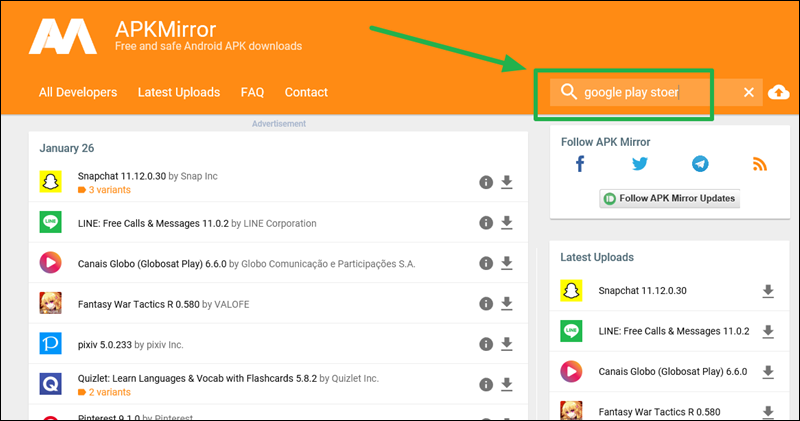The image size is (800, 421).
Task: Open APKMirror's Twitter page
Action: click(640, 164)
